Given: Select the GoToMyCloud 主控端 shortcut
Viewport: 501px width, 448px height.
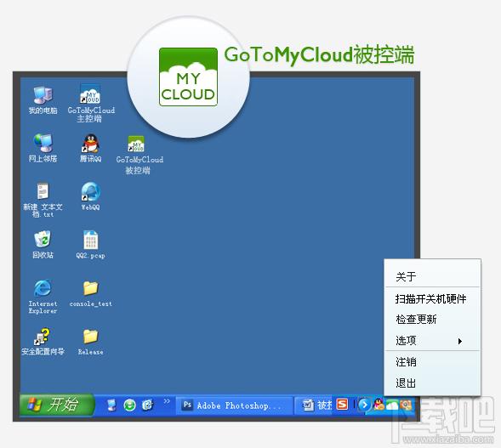Looking at the screenshot, I should [91, 104].
